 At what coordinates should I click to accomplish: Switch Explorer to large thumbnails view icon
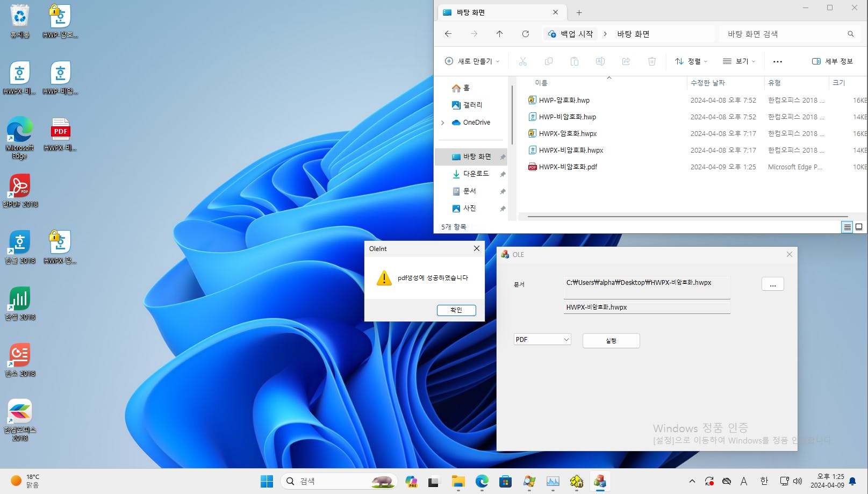859,227
